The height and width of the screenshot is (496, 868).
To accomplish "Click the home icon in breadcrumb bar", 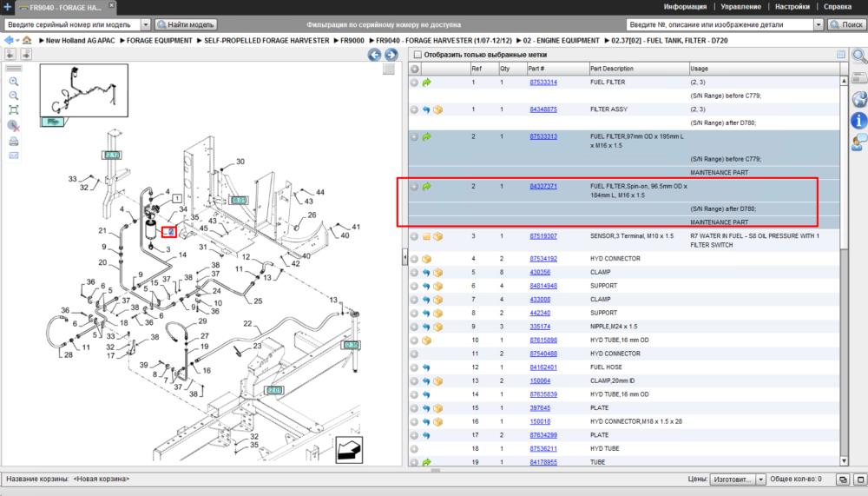I will tap(27, 41).
